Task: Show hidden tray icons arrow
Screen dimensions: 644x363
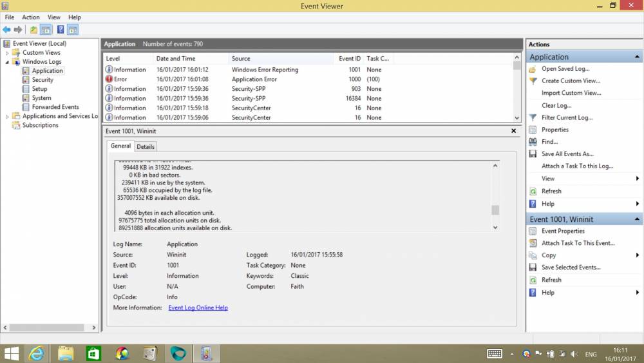Action: coord(512,354)
